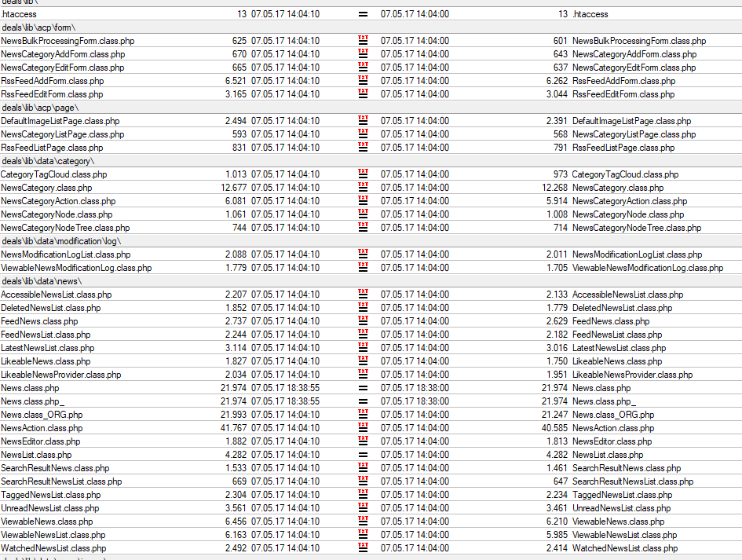Viewport: 742px width, 560px height.
Task: Click the unequal icon for SearchResultNews.class.php
Action: click(363, 467)
